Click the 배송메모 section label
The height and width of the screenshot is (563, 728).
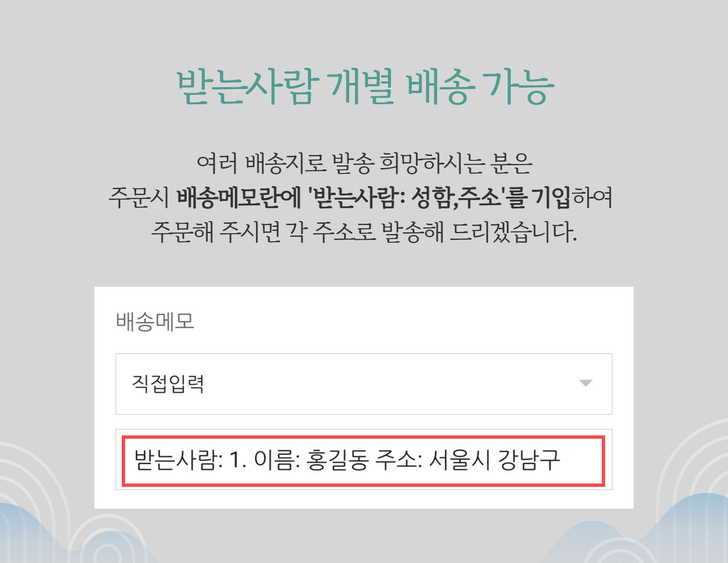pos(155,322)
